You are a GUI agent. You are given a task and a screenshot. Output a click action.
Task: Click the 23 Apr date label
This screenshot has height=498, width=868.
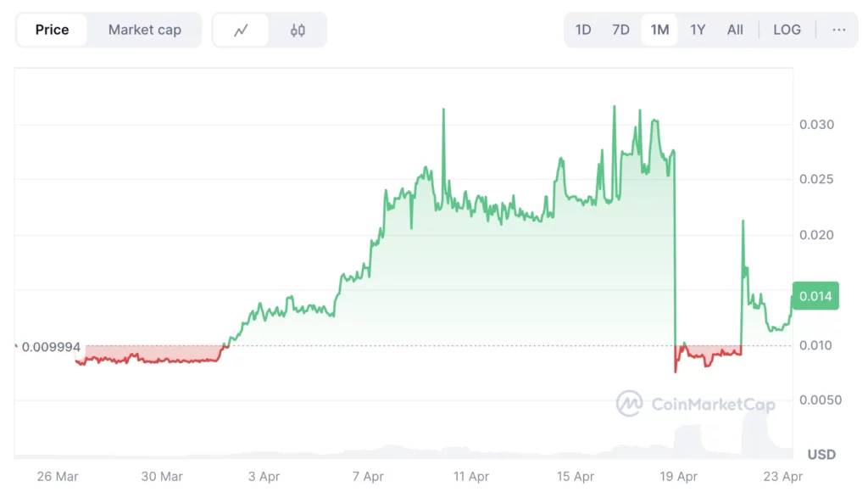pyautogui.click(x=782, y=477)
